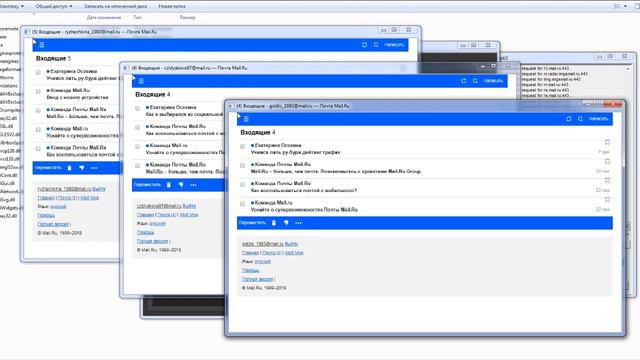
Task: Refresh inbox in rychechkina_1980 mail window
Action: pos(364,45)
